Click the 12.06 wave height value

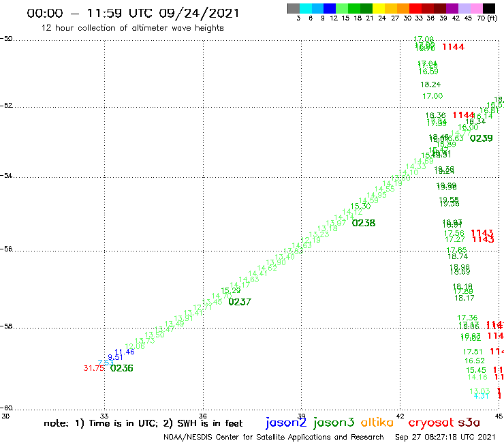click(135, 346)
